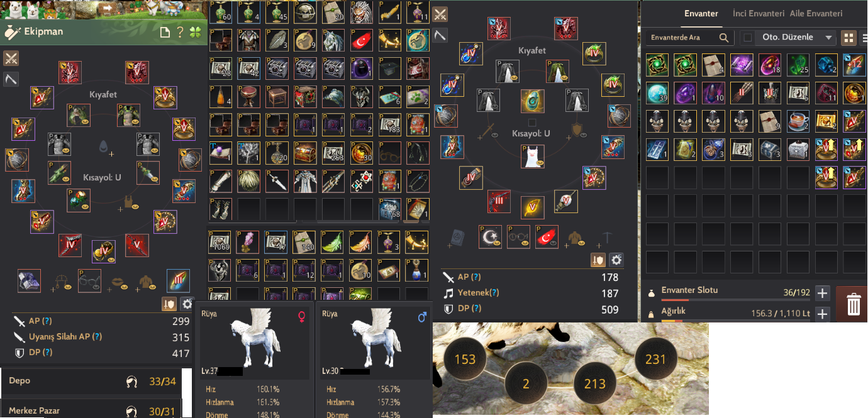Select the pickaxe life gear icon
868x418 pixels.
click(x=11, y=79)
